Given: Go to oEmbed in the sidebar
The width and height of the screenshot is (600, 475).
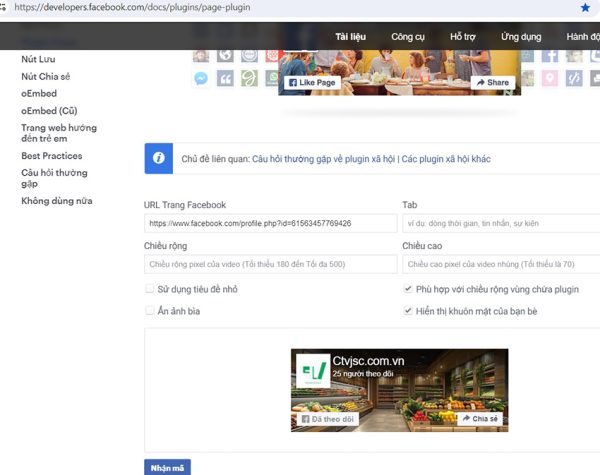Looking at the screenshot, I should pos(39,93).
